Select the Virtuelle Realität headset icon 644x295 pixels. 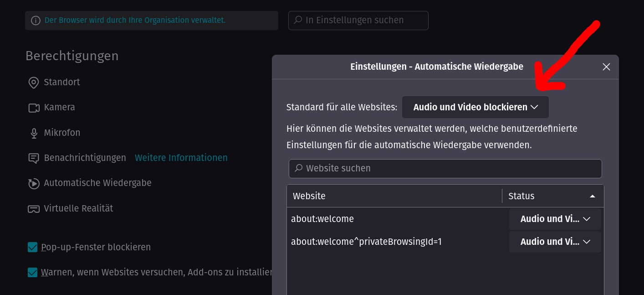coord(33,208)
